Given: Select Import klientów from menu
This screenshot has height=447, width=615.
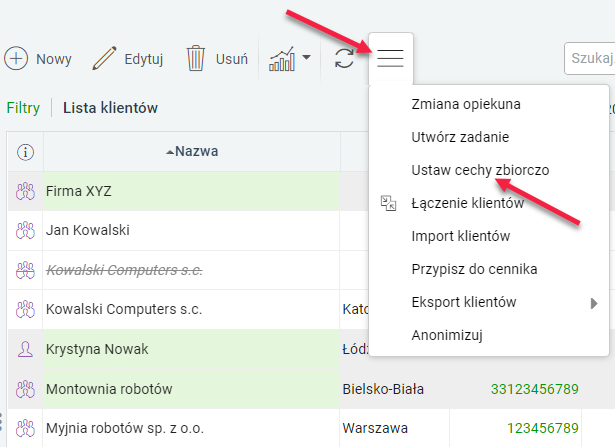Looking at the screenshot, I should click(460, 236).
